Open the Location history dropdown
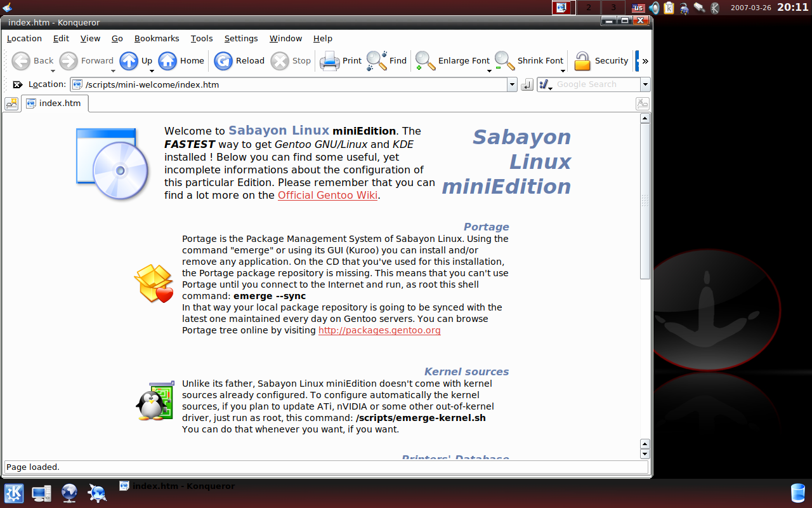Viewport: 812px width, 508px height. coord(513,84)
